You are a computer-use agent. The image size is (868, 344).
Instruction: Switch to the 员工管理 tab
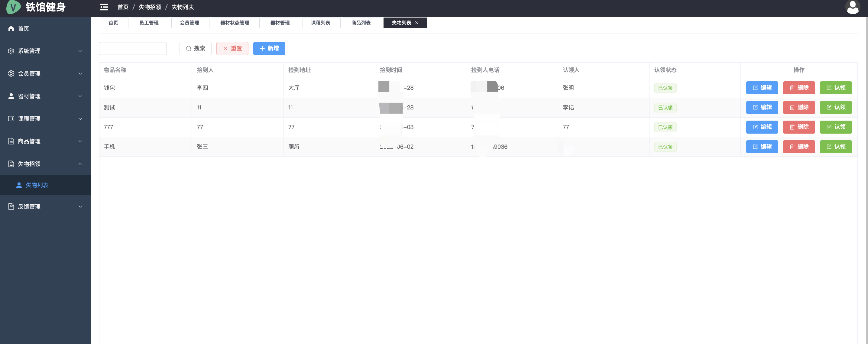click(x=149, y=23)
